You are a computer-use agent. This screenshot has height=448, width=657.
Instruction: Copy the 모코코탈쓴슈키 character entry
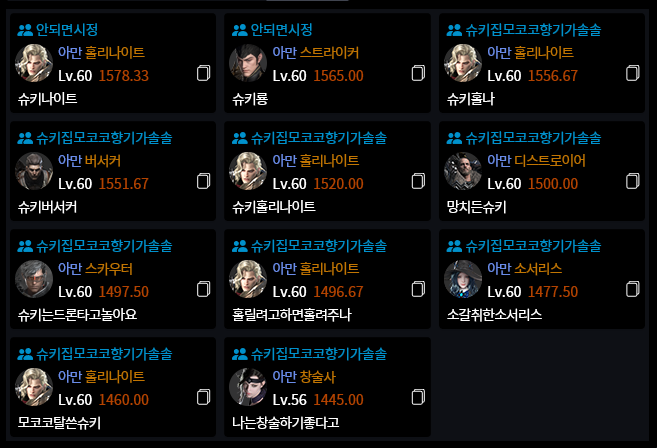coord(204,397)
